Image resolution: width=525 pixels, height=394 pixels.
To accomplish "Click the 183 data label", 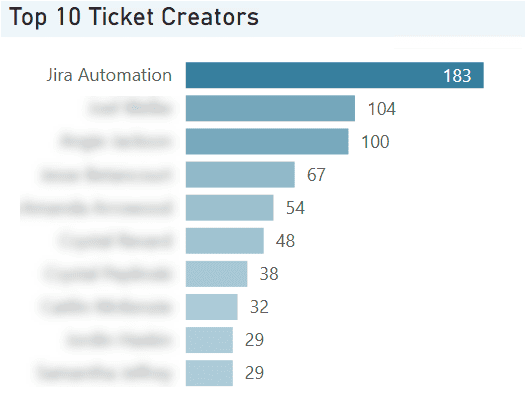I will coord(457,76).
